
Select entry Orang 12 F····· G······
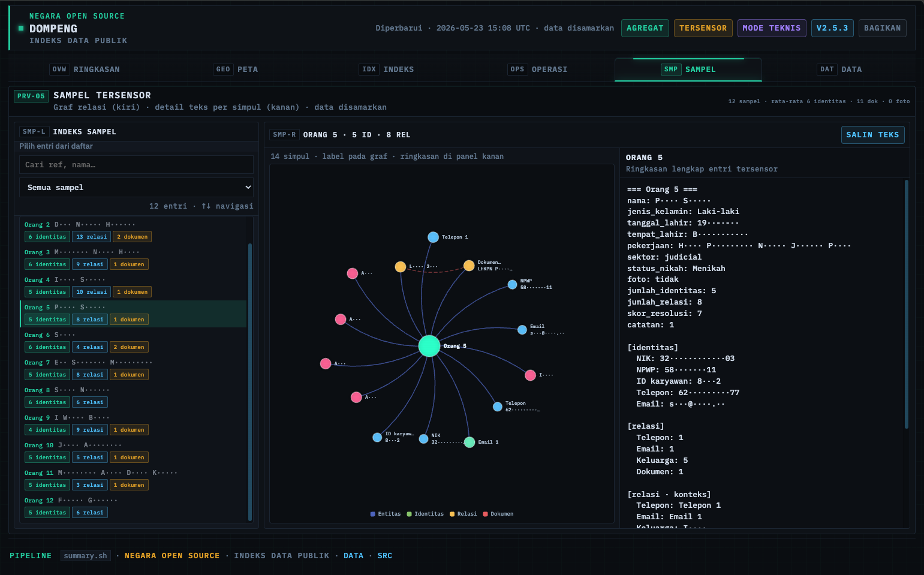(x=134, y=507)
